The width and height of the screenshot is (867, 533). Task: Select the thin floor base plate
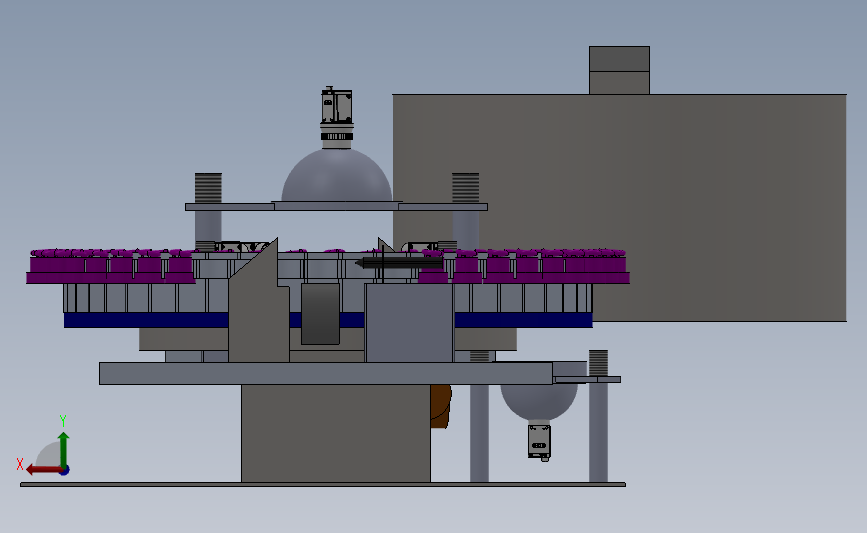pyautogui.click(x=323, y=485)
